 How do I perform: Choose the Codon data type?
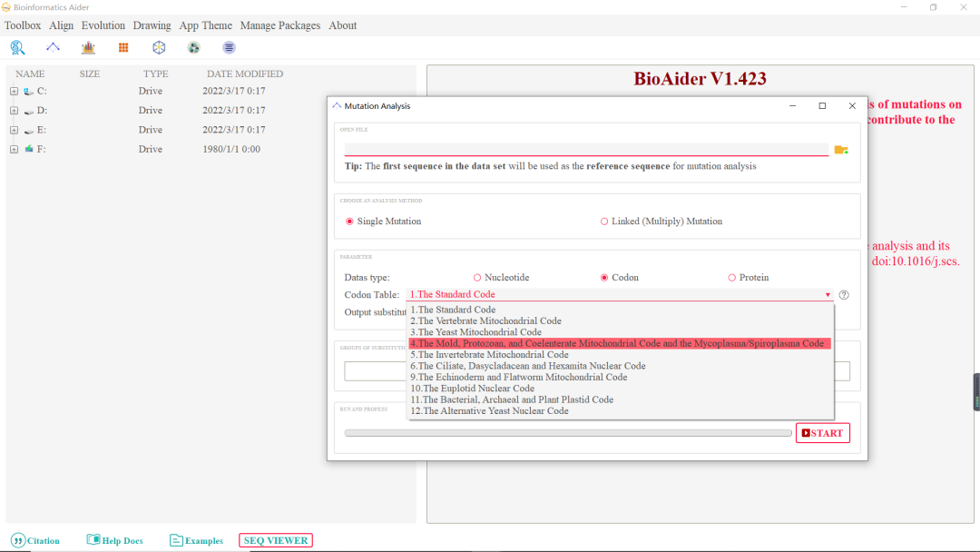603,278
